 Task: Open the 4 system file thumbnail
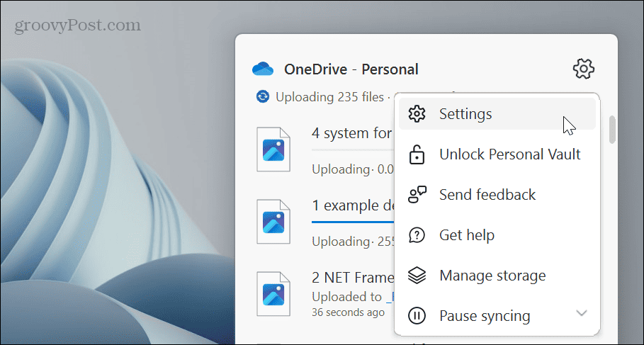tap(273, 149)
